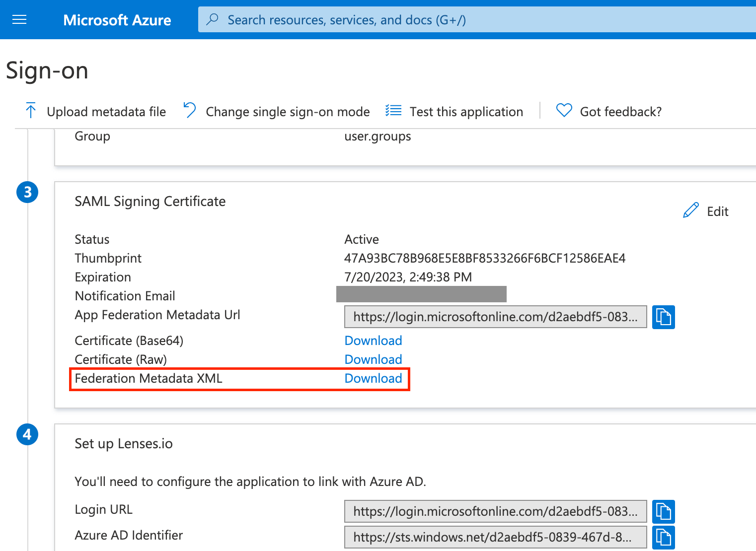This screenshot has height=551, width=756.
Task: Click the Expiration label
Action: tap(103, 277)
